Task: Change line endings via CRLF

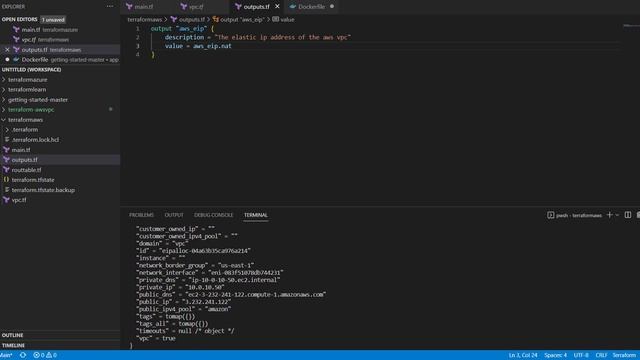Action: tap(601, 355)
